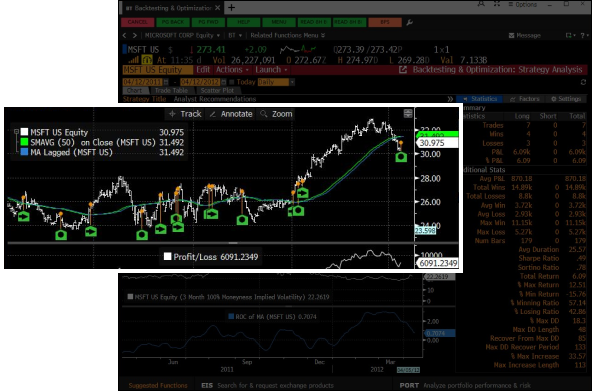This screenshot has height=391, width=592.
Task: Click the blue MA Lagged legend swatch
Action: (25, 152)
